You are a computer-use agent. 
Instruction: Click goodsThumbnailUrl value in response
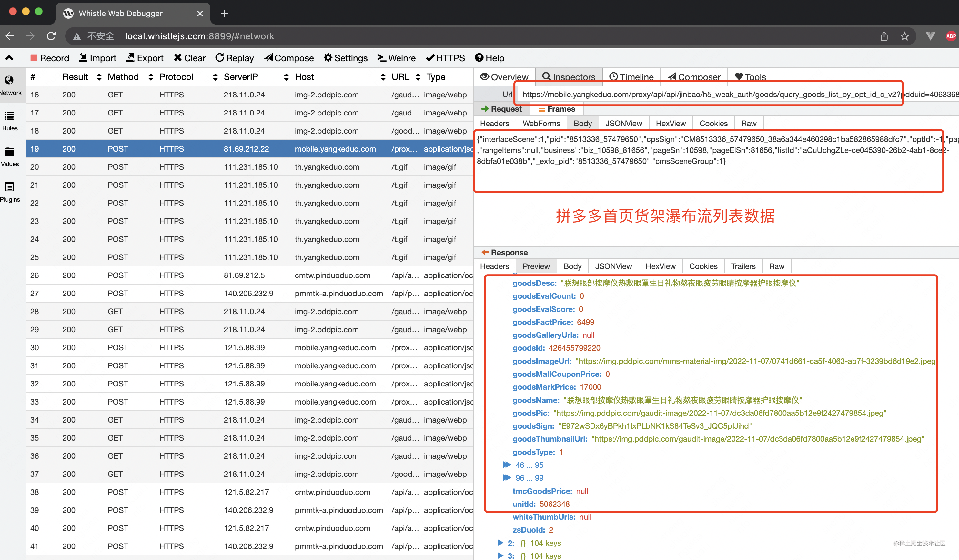[x=757, y=439]
